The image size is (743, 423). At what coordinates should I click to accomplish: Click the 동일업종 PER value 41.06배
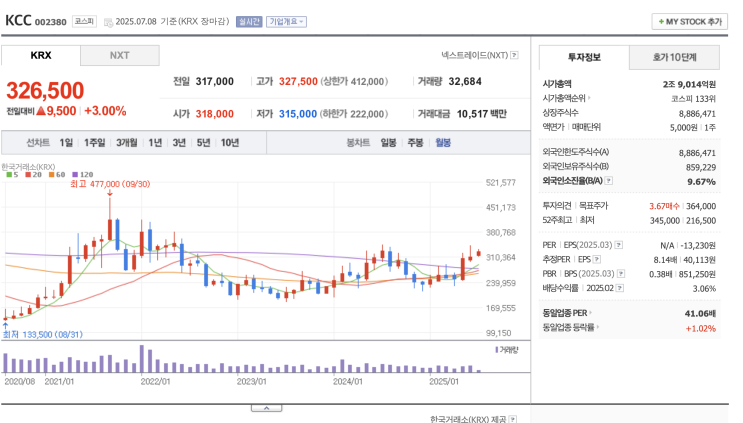700,314
